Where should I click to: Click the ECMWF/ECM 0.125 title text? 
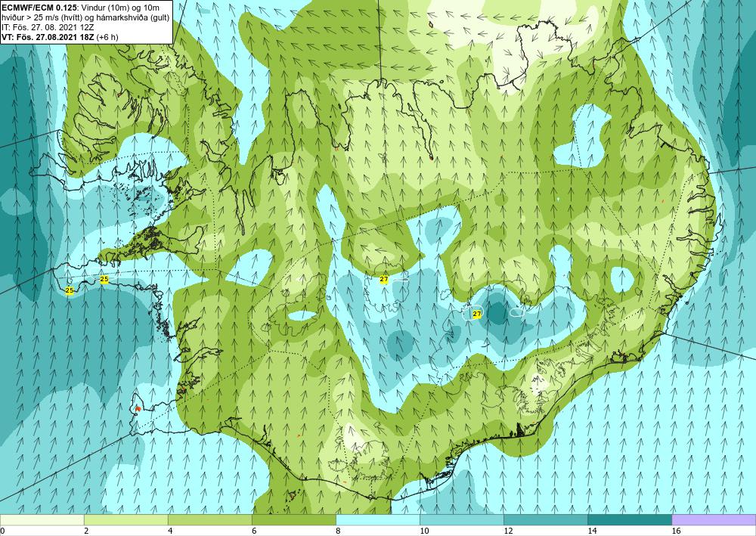point(39,7)
